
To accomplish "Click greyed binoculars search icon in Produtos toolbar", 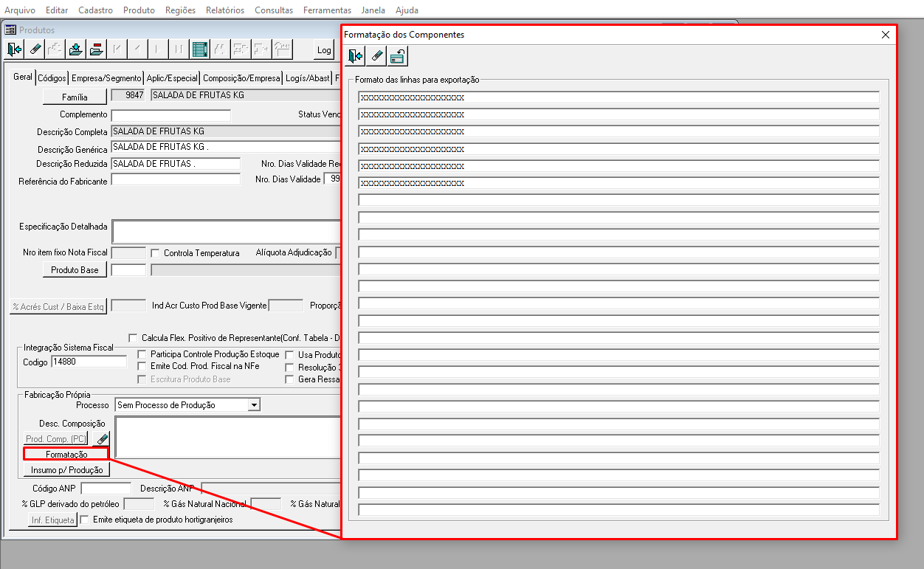I will pos(220,49).
